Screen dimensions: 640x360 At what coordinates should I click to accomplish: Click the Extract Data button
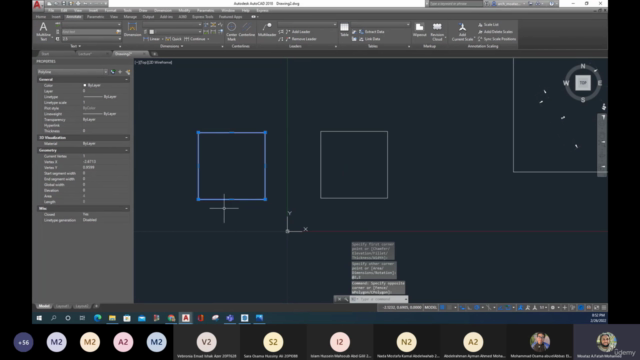371,32
